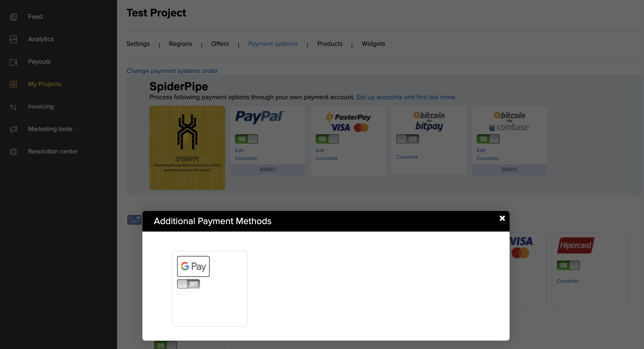Click Change payment systems order link
This screenshot has width=644, height=349.
click(x=172, y=71)
